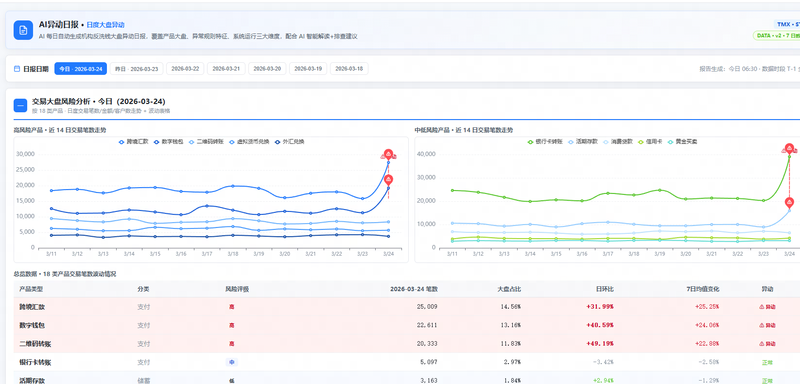Toggle the 二维码转账 series in chart legend
This screenshot has height=384, width=800.
(206, 142)
